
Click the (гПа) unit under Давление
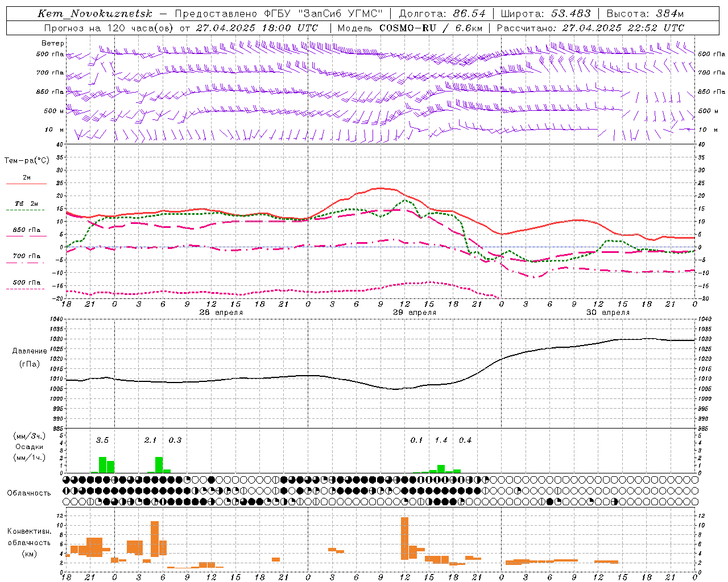click(30, 364)
